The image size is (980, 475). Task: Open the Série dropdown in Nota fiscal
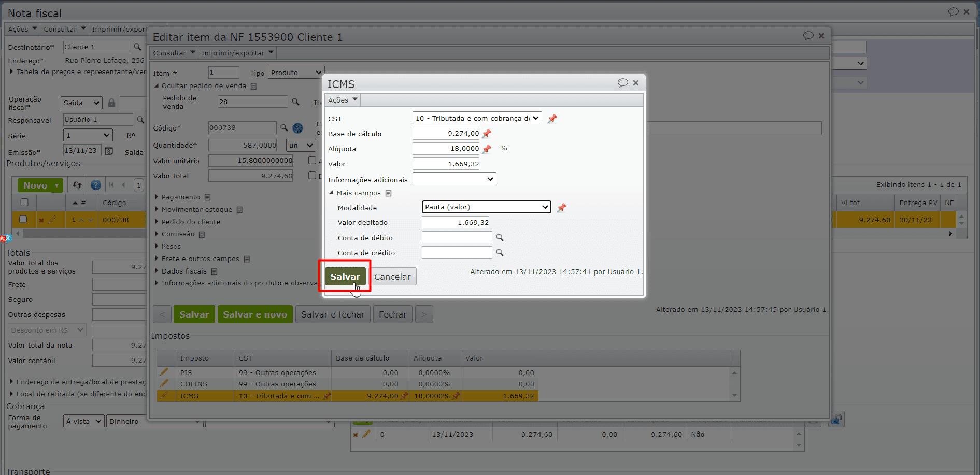[x=88, y=135]
